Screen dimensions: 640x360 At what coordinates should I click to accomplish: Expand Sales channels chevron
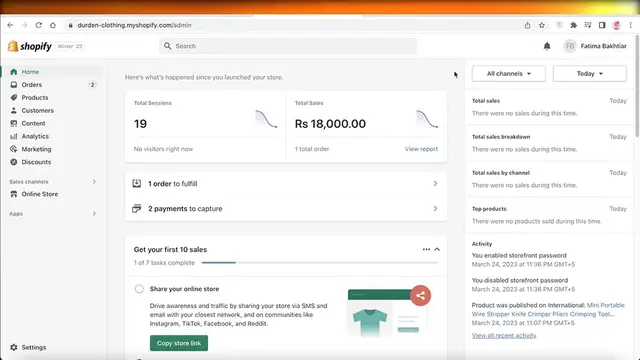94,182
